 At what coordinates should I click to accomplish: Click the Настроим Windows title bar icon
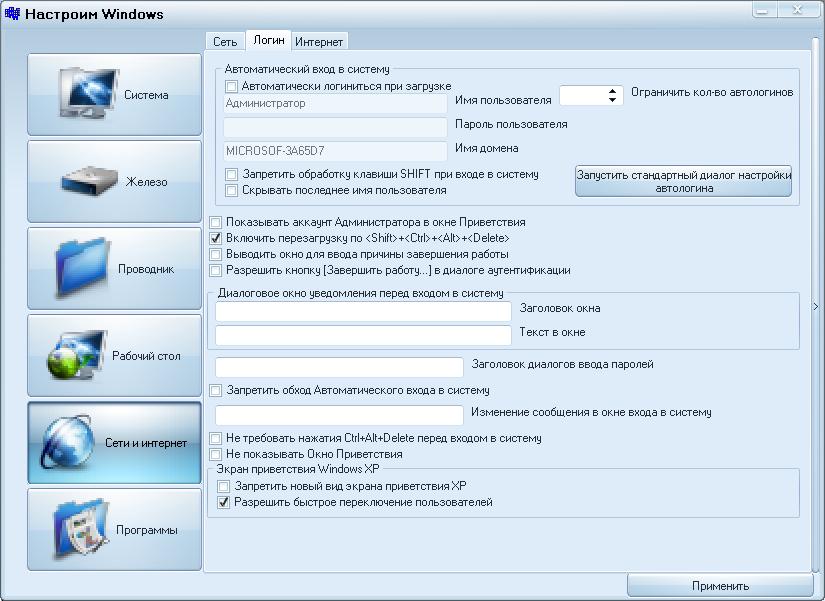[12, 13]
